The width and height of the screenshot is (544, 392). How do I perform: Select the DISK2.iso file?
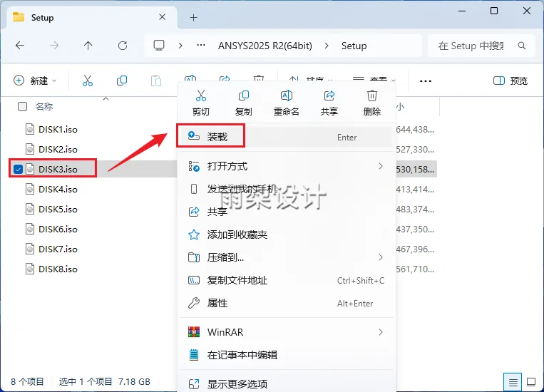coord(58,150)
